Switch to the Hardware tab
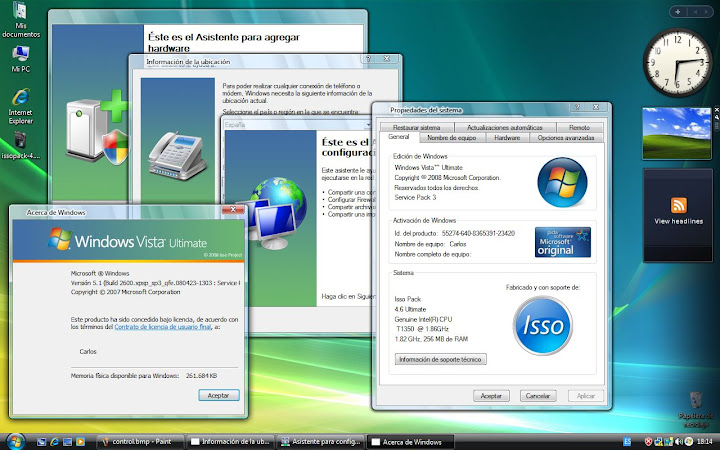Screen dimensions: 720x450 (507, 138)
